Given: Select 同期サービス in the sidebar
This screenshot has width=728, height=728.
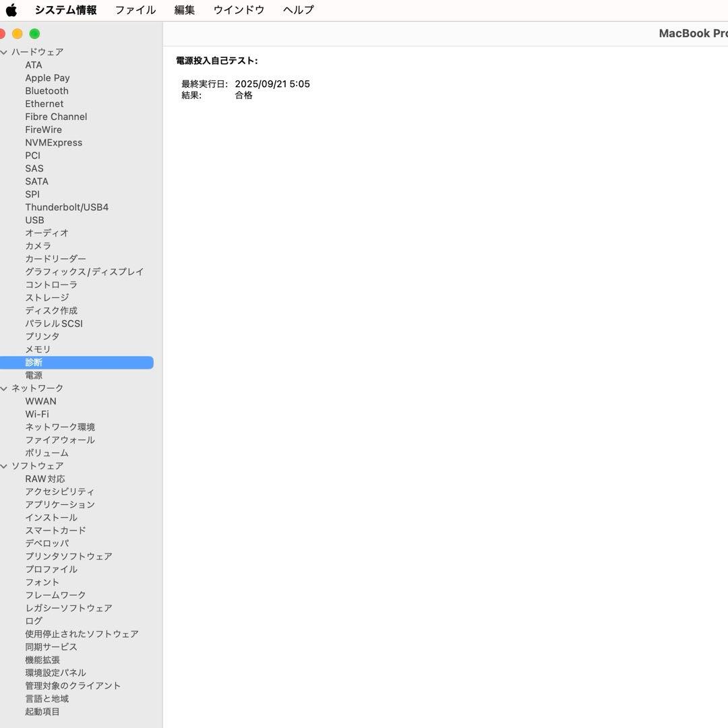Looking at the screenshot, I should point(51,646).
